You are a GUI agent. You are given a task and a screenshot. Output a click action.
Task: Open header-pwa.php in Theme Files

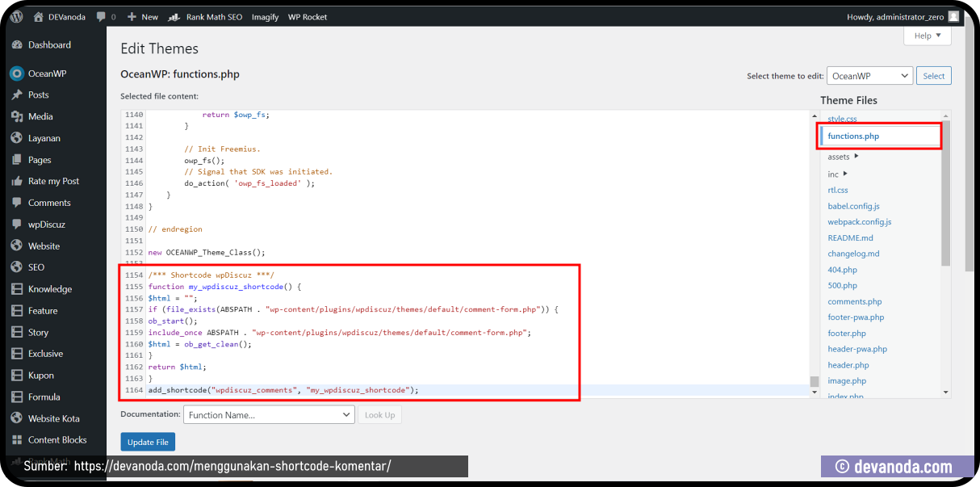[857, 350]
